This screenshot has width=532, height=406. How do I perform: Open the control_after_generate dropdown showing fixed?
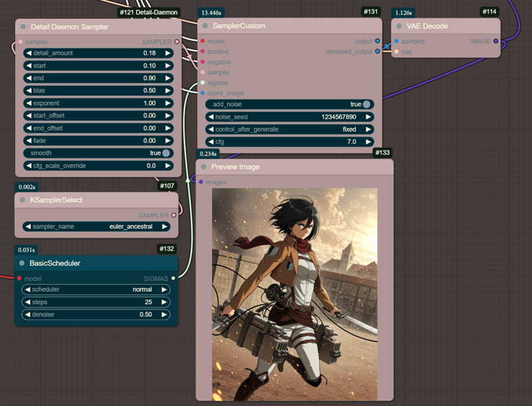290,129
